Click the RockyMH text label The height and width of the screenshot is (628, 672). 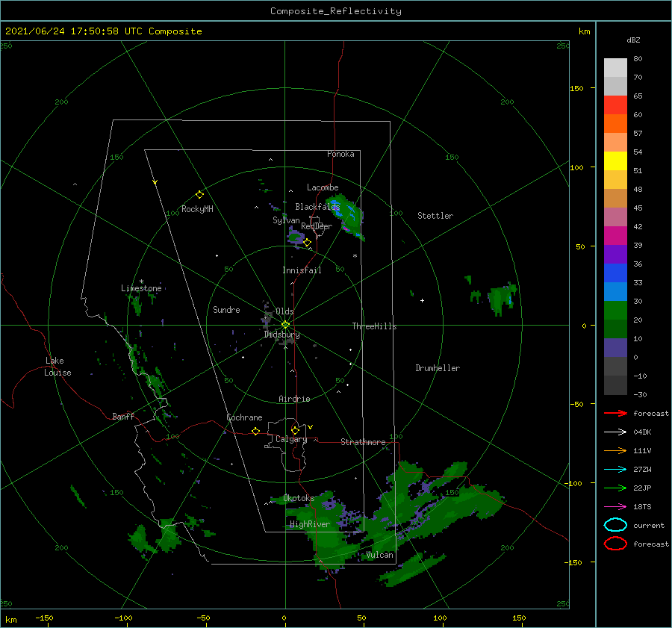coord(197,209)
